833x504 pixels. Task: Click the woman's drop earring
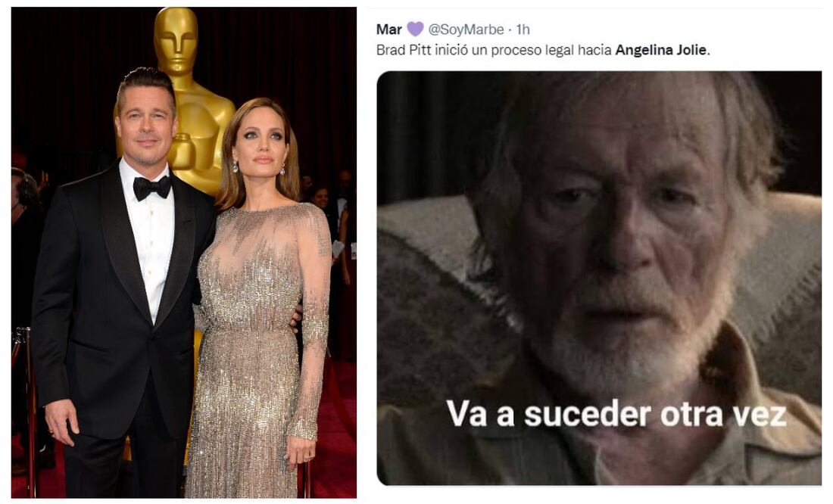pos(236,167)
